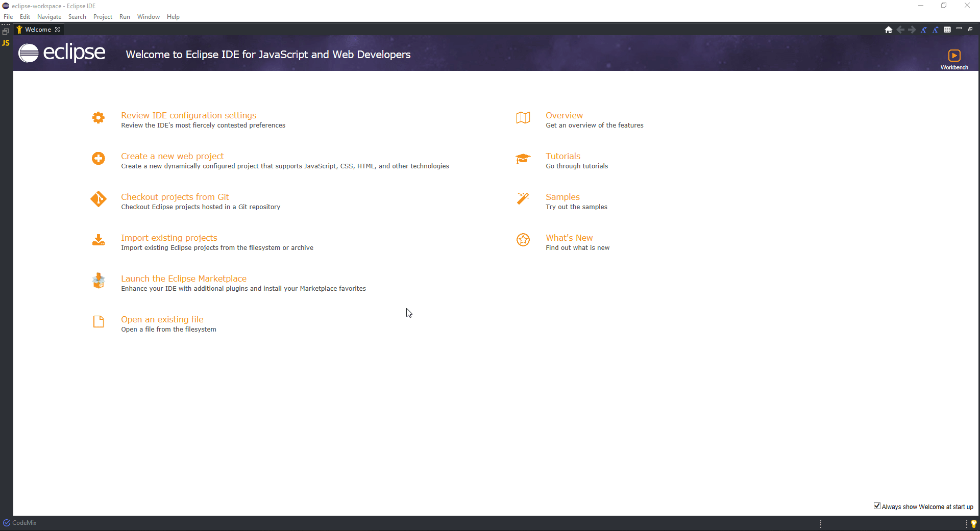
Task: Click the CodeMix status bar icon
Action: click(7, 523)
